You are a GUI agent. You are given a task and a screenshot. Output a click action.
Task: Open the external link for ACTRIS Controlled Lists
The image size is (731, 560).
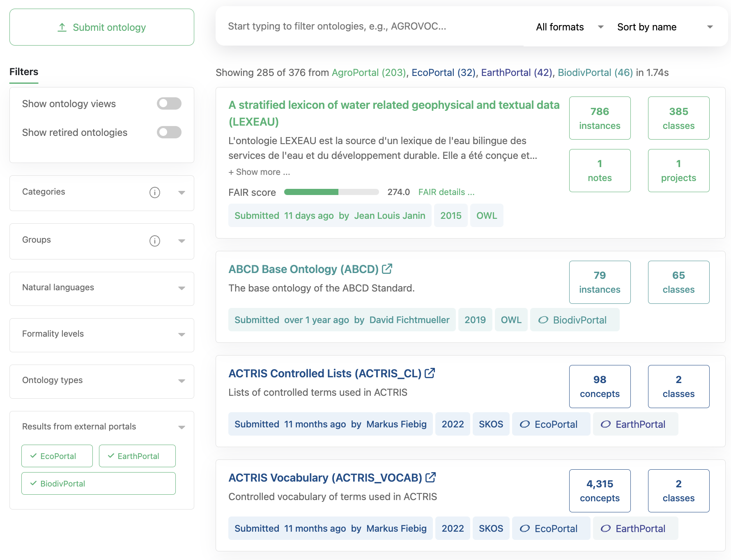pyautogui.click(x=430, y=373)
